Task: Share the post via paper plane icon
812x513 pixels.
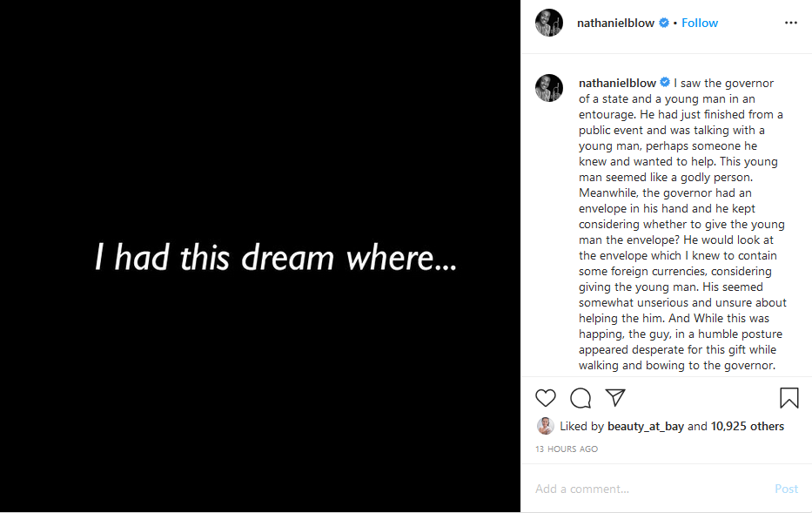Action: [x=615, y=398]
